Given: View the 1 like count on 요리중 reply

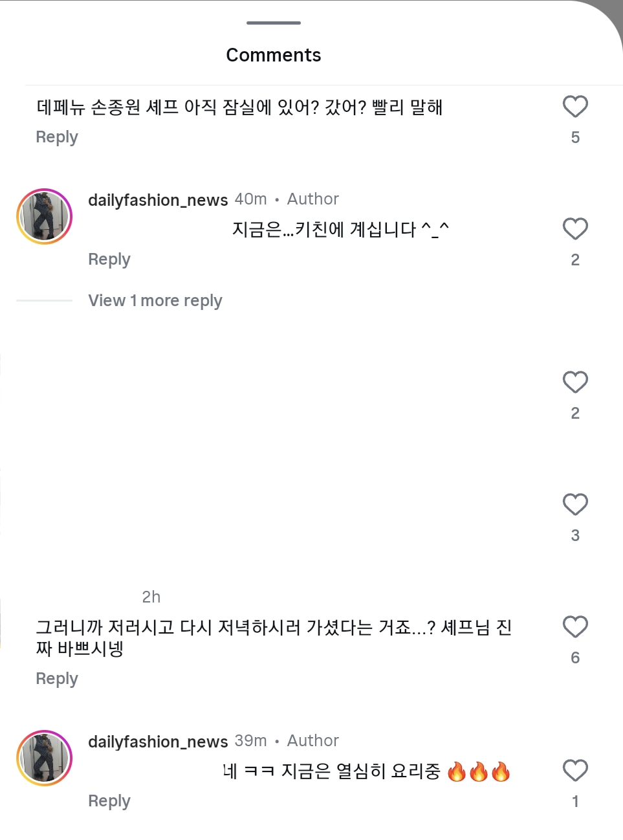Looking at the screenshot, I should pyautogui.click(x=575, y=801).
